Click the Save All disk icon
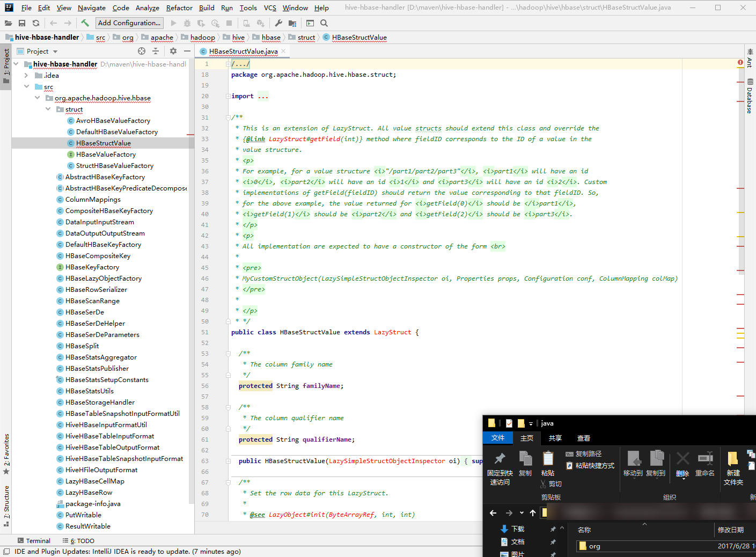The image size is (756, 557). tap(22, 23)
